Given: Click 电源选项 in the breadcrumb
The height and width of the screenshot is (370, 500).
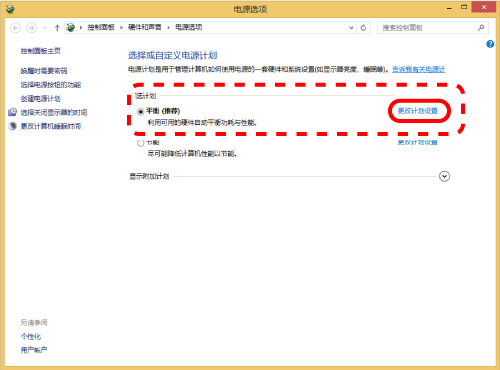Looking at the screenshot, I should tap(189, 27).
